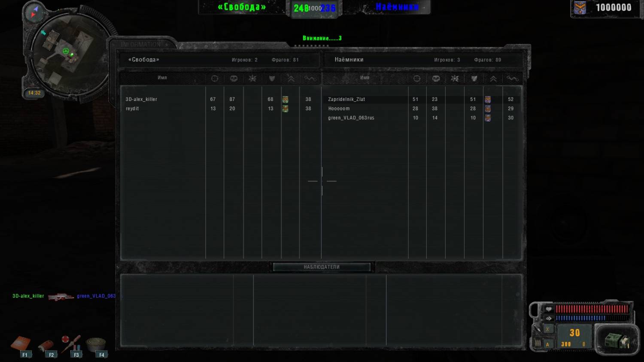Click the rank badge icon beside 1000000
This screenshot has height=362, width=644.
580,8
